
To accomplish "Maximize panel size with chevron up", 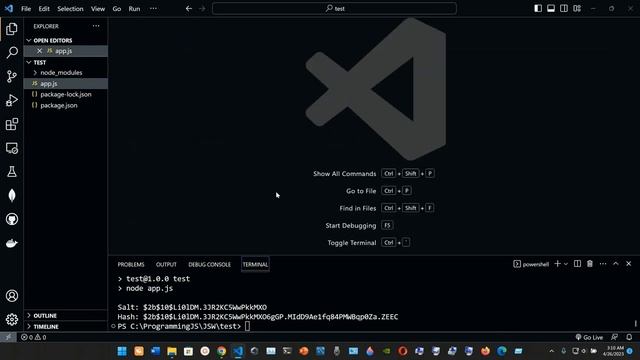I will point(616,264).
